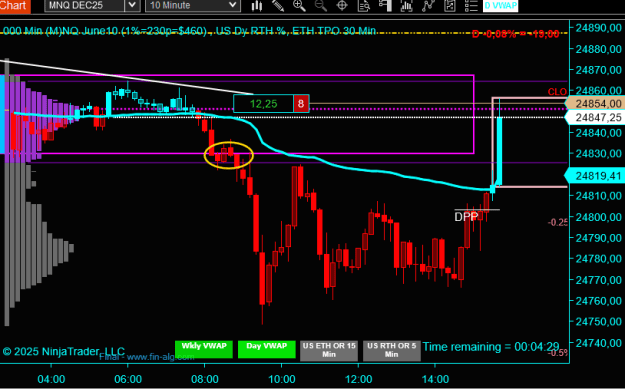Image resolution: width=625 pixels, height=389 pixels.
Task: Click the red CLO label
Action: [x=557, y=92]
